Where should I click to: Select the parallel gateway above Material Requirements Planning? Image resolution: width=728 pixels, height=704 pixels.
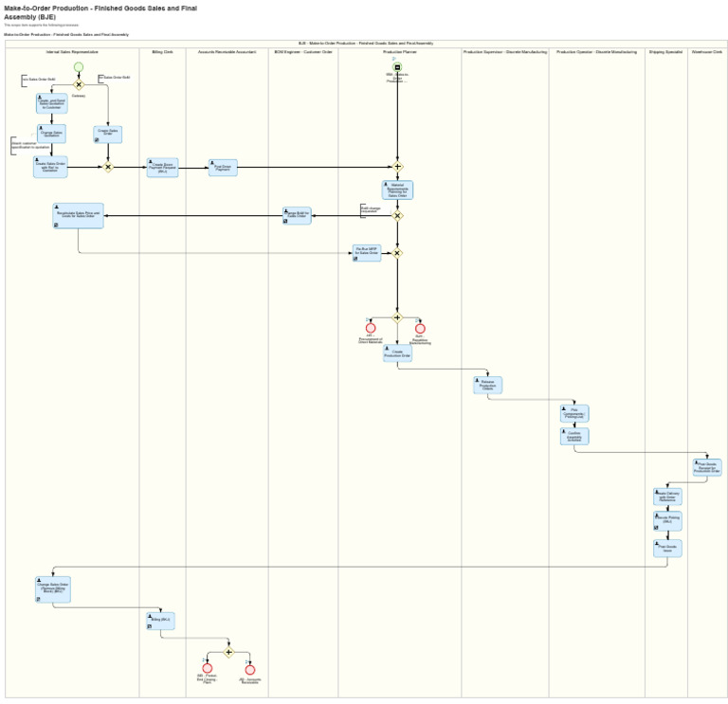(397, 167)
